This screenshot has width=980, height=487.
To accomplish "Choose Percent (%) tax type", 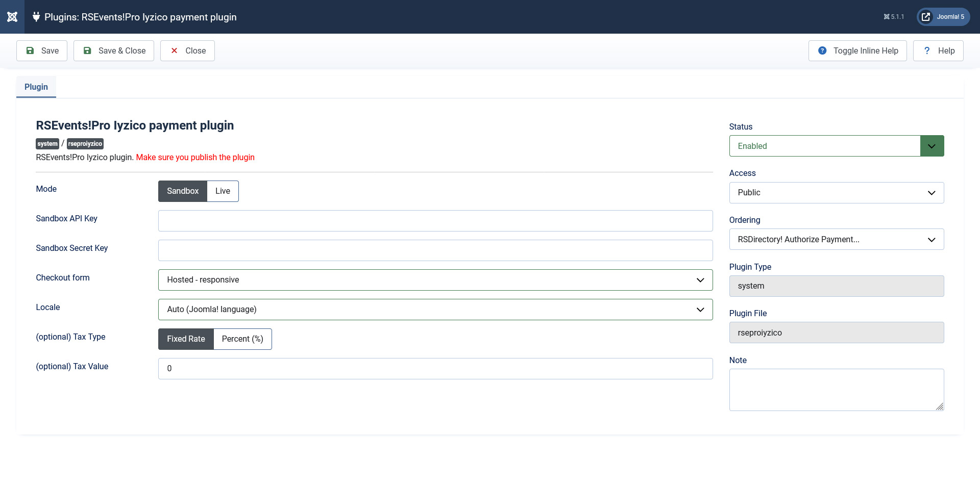I will tap(243, 339).
